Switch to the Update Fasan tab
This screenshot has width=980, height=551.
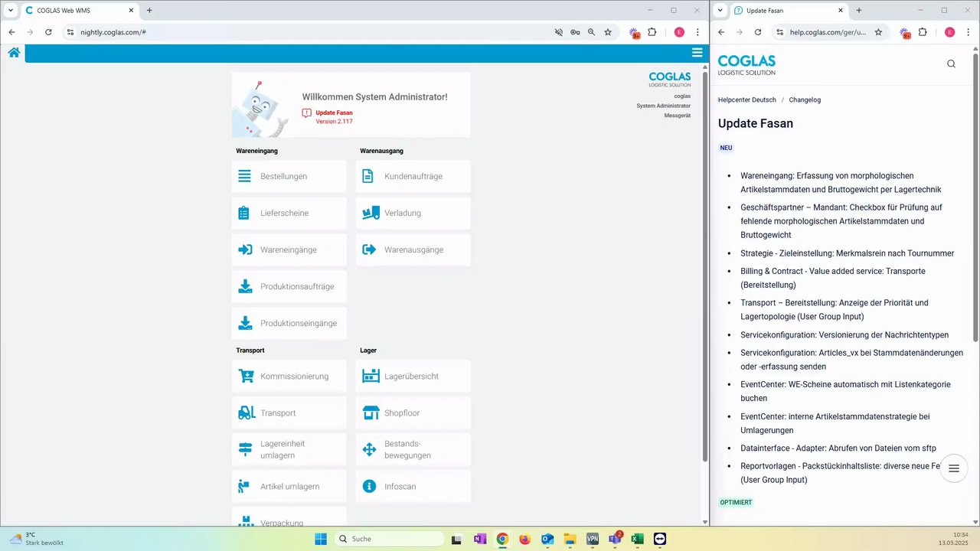(x=789, y=11)
